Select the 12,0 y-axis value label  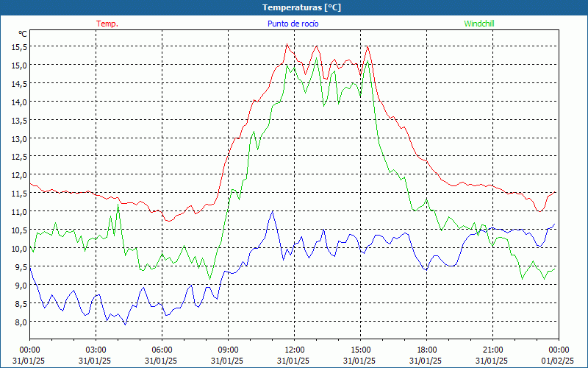[x=19, y=175]
